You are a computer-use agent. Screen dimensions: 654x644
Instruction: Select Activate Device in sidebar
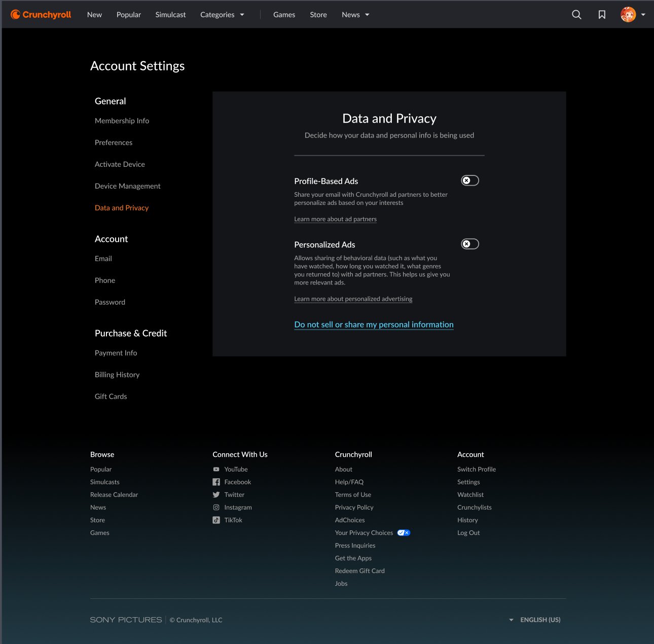(120, 164)
